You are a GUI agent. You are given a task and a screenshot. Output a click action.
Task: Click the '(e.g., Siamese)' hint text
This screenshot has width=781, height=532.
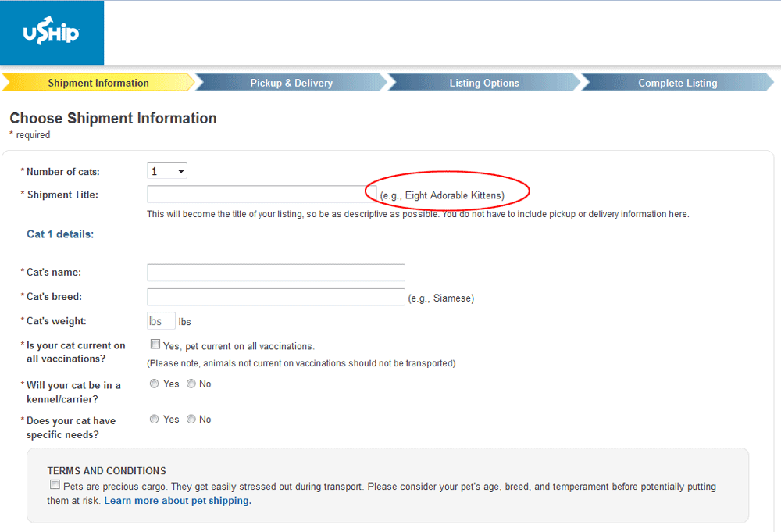[440, 298]
